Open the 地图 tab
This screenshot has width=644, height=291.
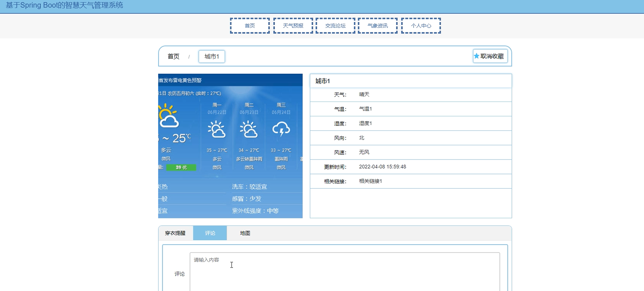coord(245,233)
